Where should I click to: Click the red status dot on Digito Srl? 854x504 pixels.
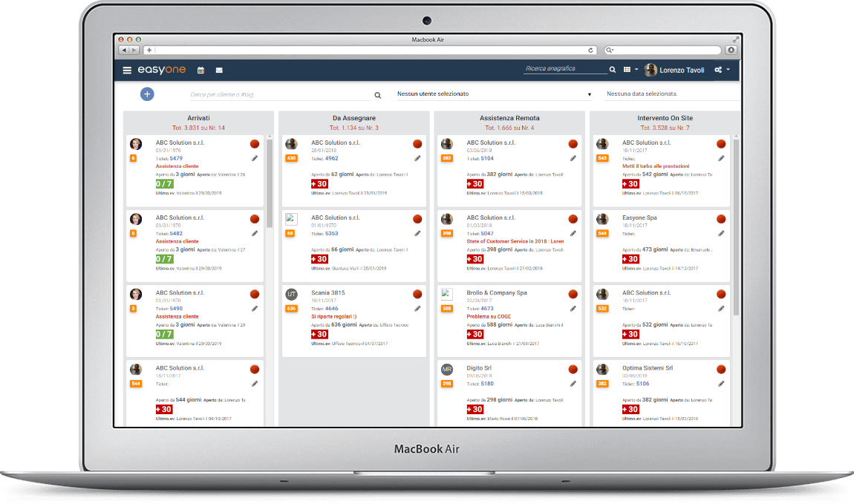573,369
